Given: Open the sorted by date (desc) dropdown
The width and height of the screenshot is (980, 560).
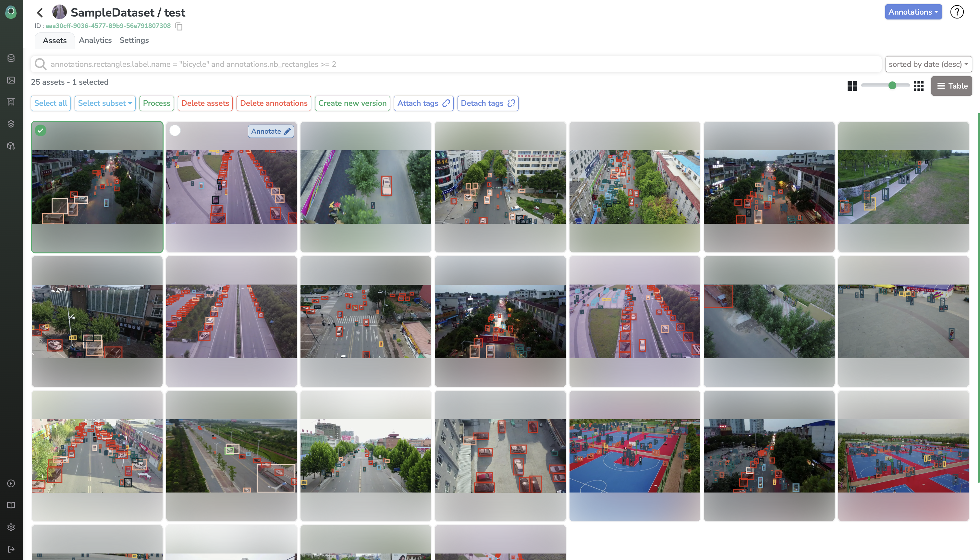Looking at the screenshot, I should pyautogui.click(x=928, y=64).
